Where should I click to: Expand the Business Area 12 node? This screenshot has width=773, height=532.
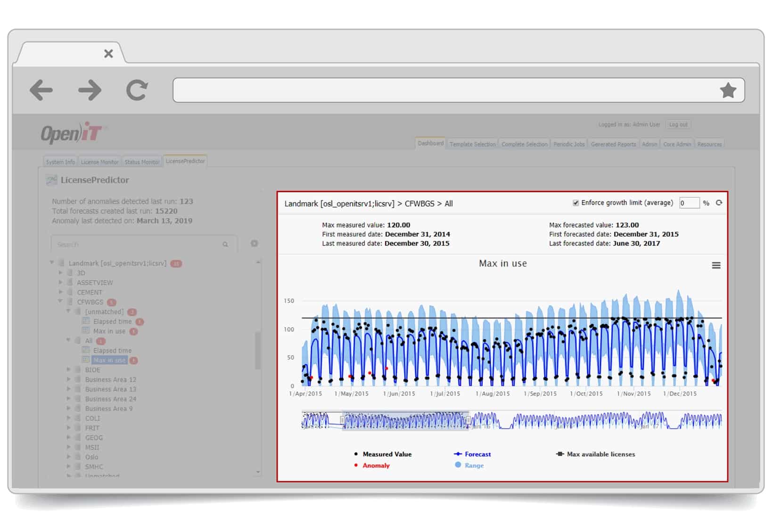click(x=68, y=379)
